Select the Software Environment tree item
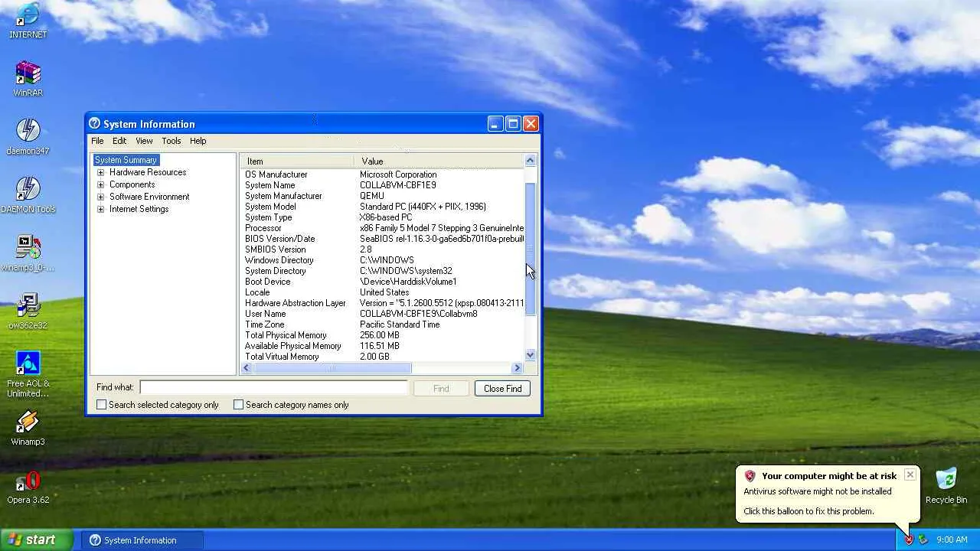Screen dimensions: 980x551 tap(149, 197)
